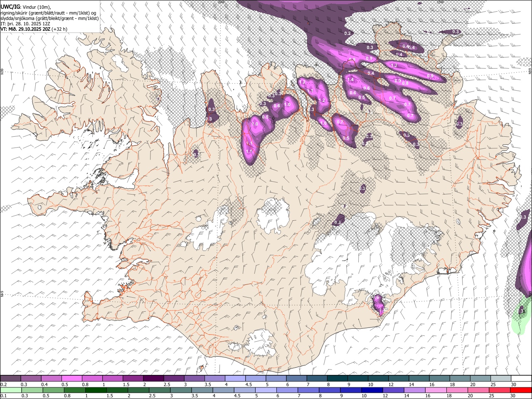Select the lower legend swatch between 1 and 1.5
This screenshot has width=532, height=399.
coord(96,390)
